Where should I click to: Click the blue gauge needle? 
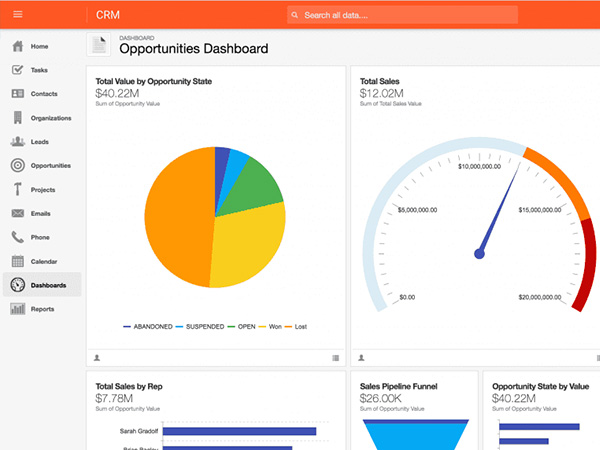497,212
